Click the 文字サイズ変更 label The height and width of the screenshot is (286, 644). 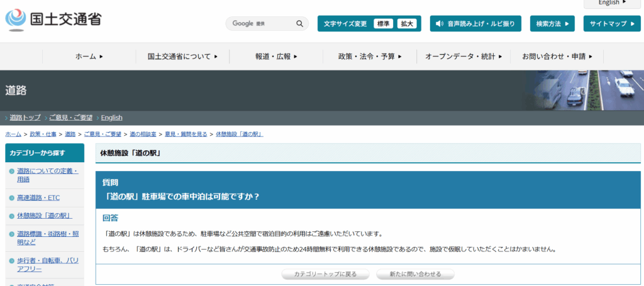345,23
